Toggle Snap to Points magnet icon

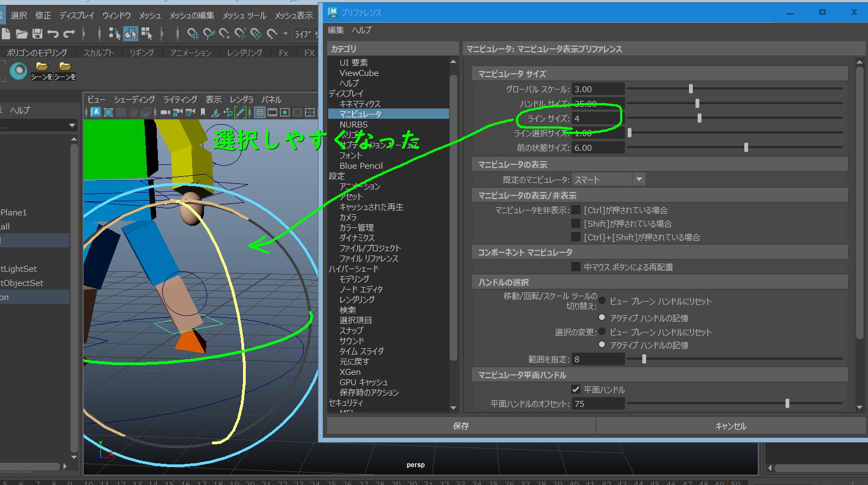(x=225, y=34)
